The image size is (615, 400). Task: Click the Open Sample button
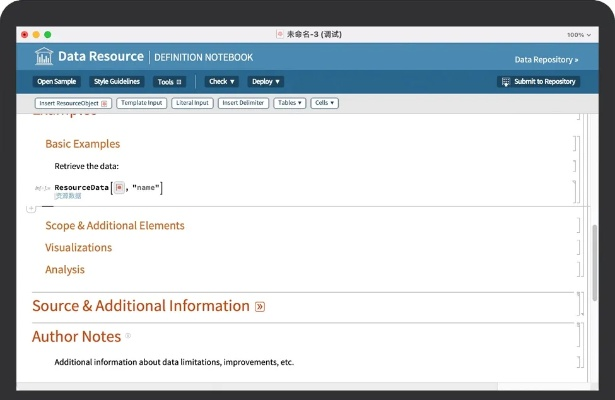(57, 82)
